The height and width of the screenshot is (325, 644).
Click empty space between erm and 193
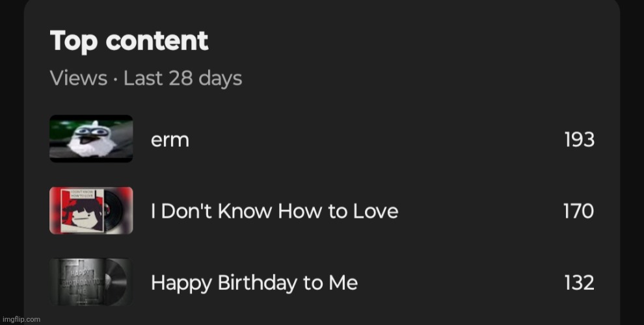click(376, 140)
